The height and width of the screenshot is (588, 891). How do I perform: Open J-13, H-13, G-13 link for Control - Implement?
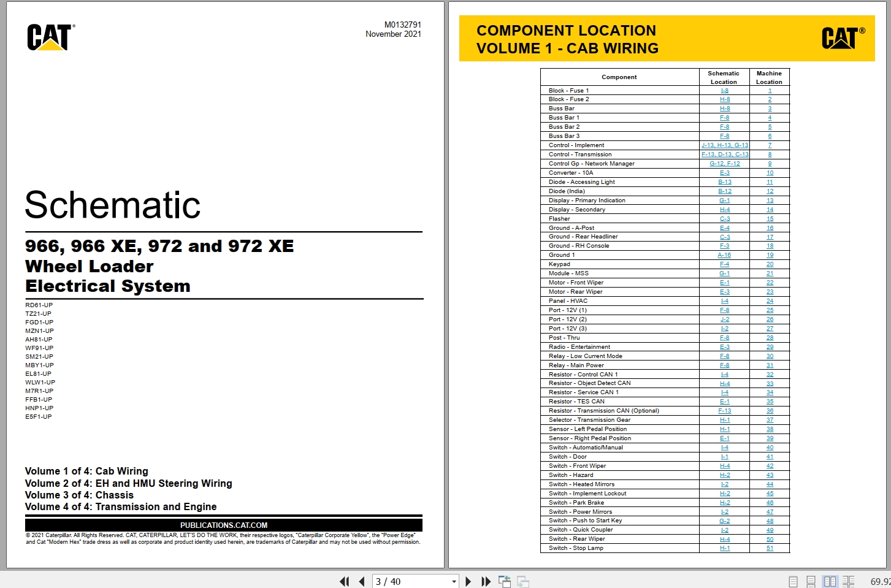(725, 145)
